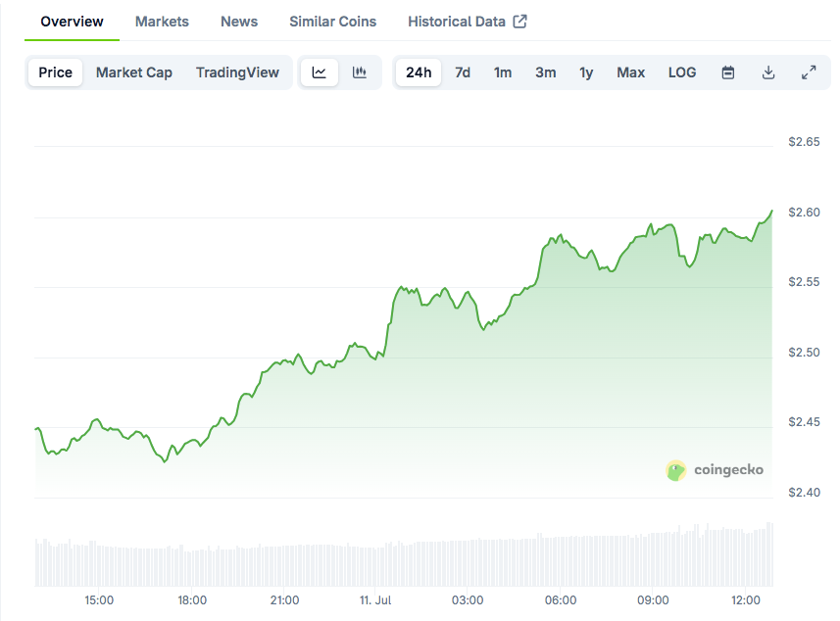Expand chart to fullscreen
The image size is (840, 621).
coord(809,72)
